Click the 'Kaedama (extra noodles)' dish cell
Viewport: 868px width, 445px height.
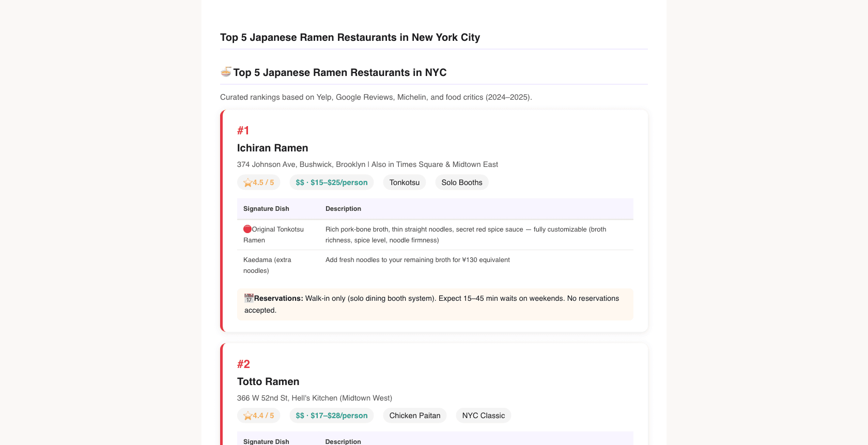[278, 265]
